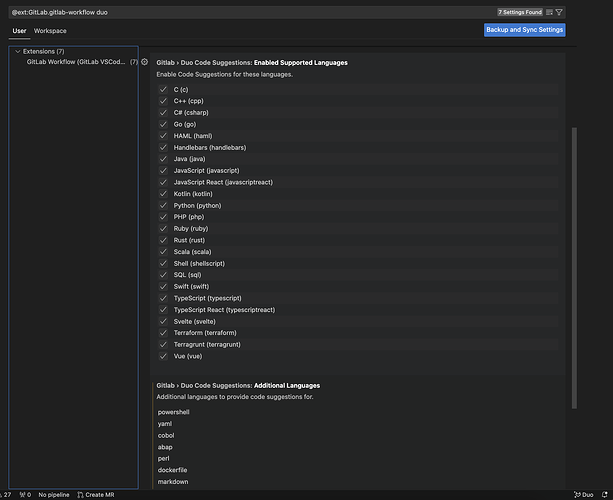Toggle the Go (go) checkbox

(163, 124)
